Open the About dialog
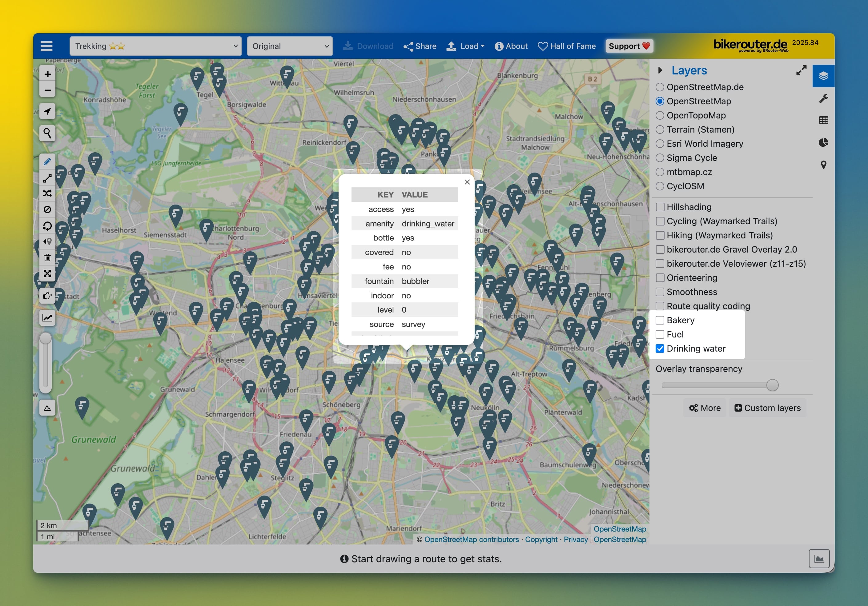Screen dimensions: 868x606 point(511,46)
